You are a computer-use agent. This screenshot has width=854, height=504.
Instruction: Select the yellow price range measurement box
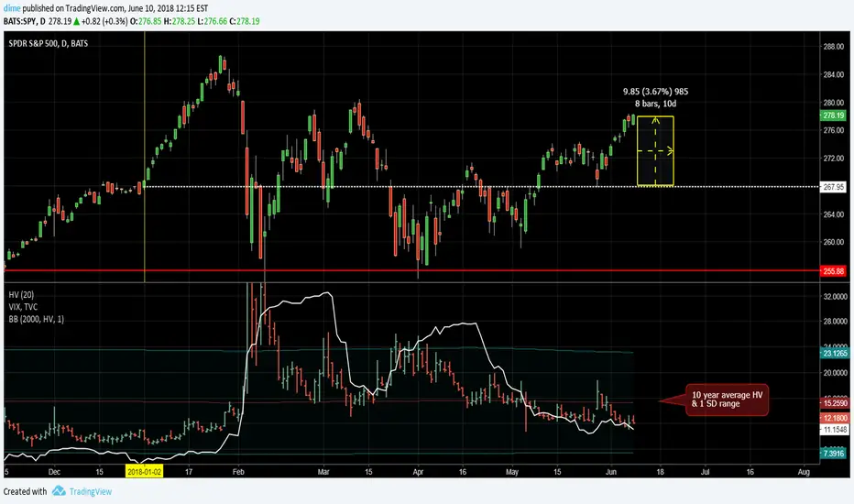(x=655, y=151)
